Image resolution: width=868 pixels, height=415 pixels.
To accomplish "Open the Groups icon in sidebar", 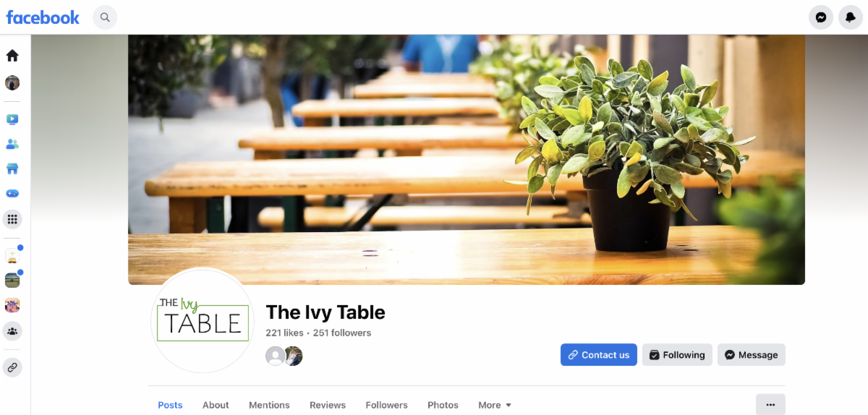I will [x=12, y=331].
